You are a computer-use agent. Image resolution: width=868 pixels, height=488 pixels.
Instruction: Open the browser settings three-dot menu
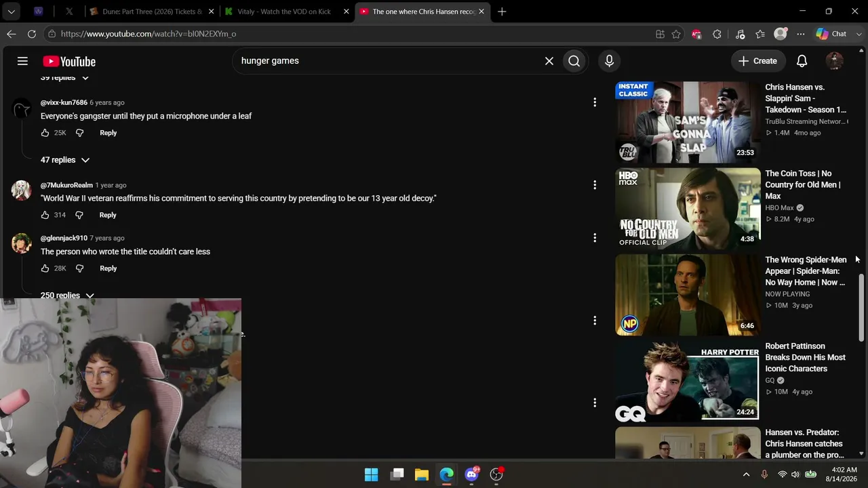[x=801, y=34]
